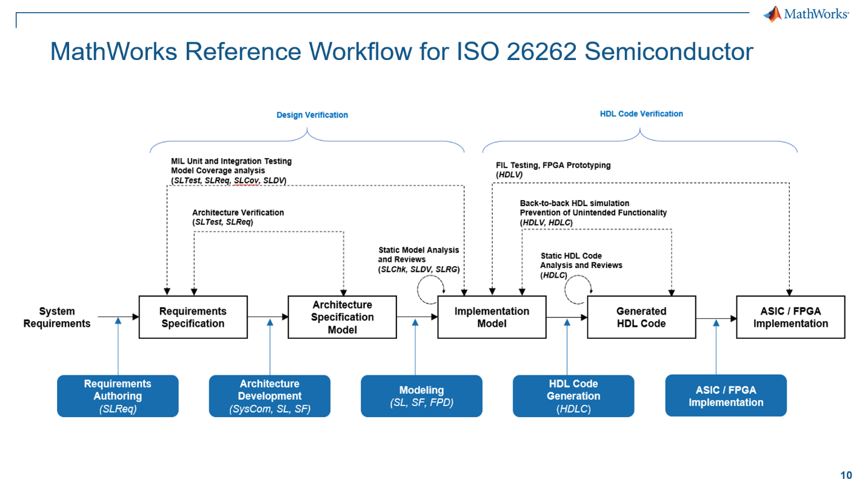Click the circular arrow above Implementation Model
This screenshot has height=488, width=868.
coord(430,290)
